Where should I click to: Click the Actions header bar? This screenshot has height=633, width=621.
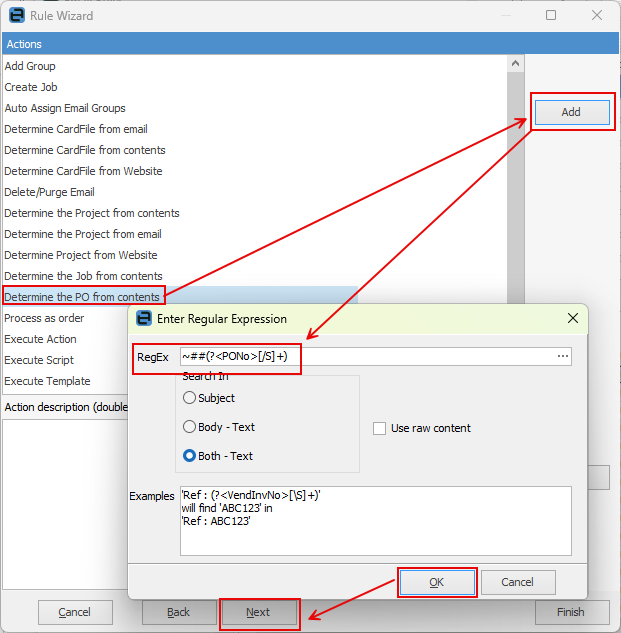(x=310, y=44)
